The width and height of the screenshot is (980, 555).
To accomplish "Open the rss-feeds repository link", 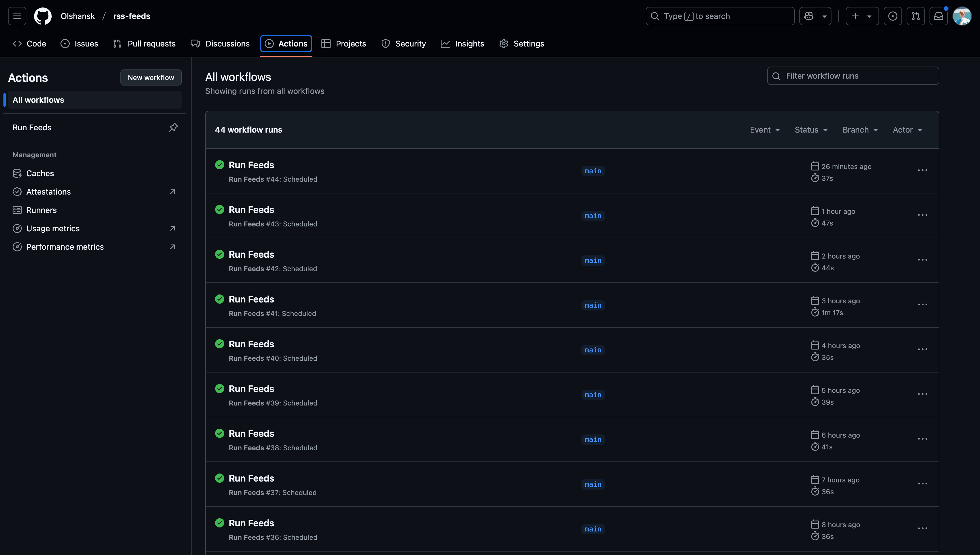I will 132,16.
